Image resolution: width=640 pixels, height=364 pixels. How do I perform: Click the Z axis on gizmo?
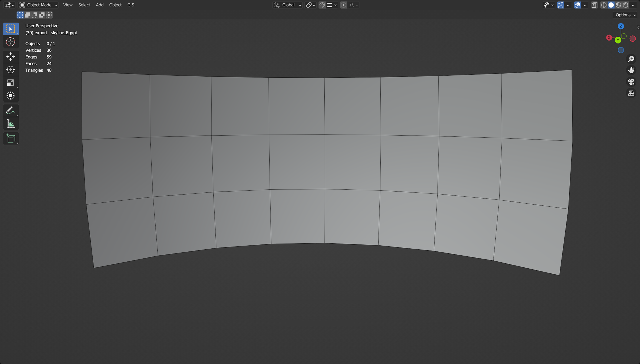pyautogui.click(x=621, y=26)
